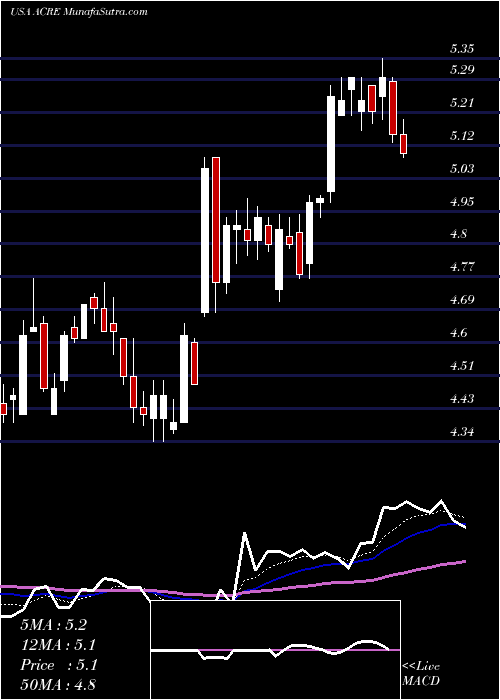Select the 4.8 price axis label

point(458,234)
